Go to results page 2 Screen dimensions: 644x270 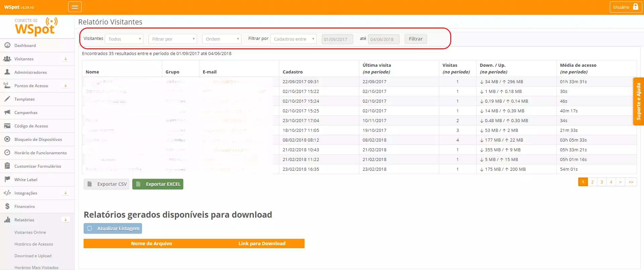pos(592,182)
